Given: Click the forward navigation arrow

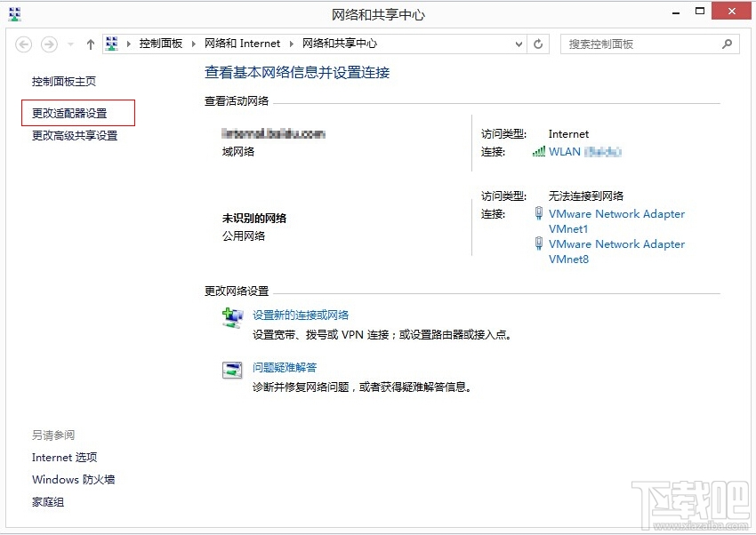Looking at the screenshot, I should click(49, 44).
